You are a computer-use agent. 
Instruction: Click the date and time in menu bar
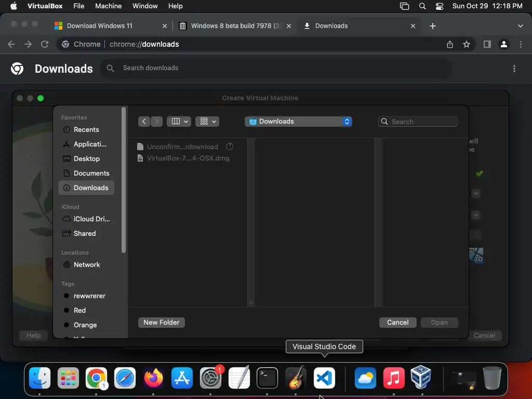[487, 6]
